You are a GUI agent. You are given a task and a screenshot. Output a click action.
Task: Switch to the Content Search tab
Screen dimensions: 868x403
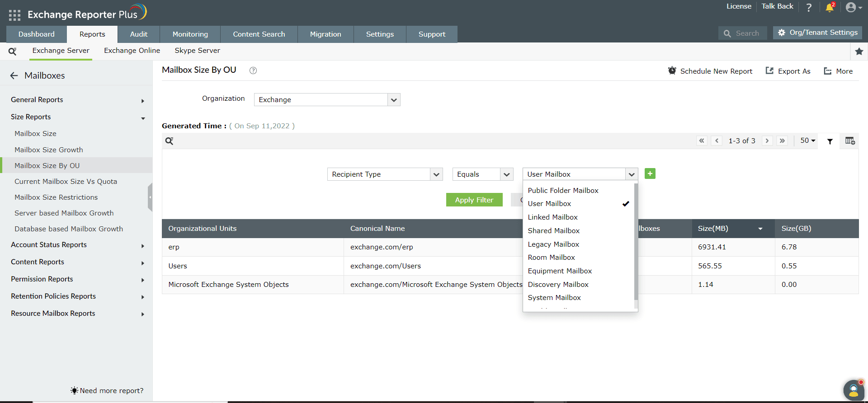259,34
